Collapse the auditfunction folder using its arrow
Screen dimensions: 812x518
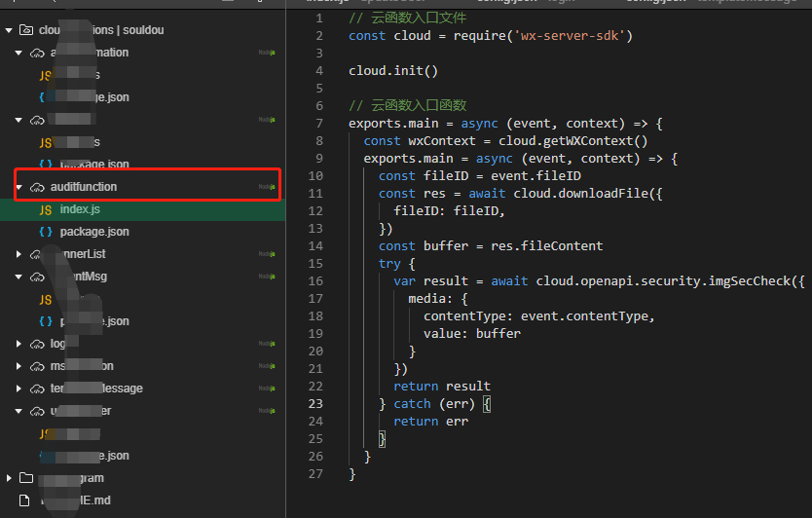[20, 187]
